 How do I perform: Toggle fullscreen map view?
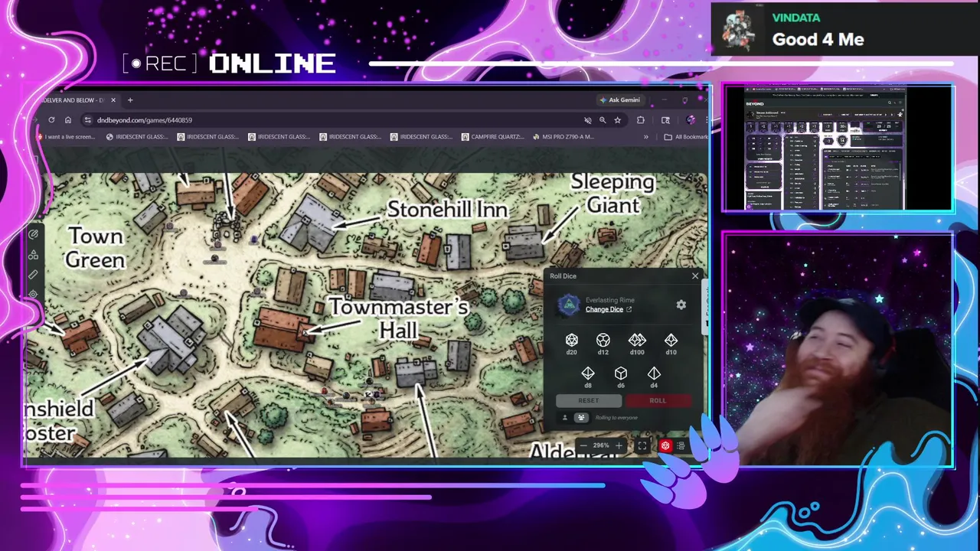(642, 445)
